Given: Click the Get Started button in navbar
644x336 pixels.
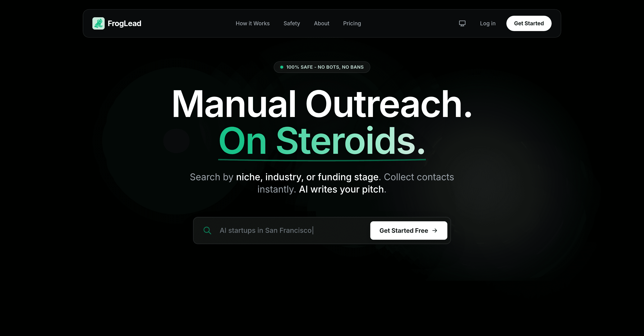Looking at the screenshot, I should click(x=529, y=23).
